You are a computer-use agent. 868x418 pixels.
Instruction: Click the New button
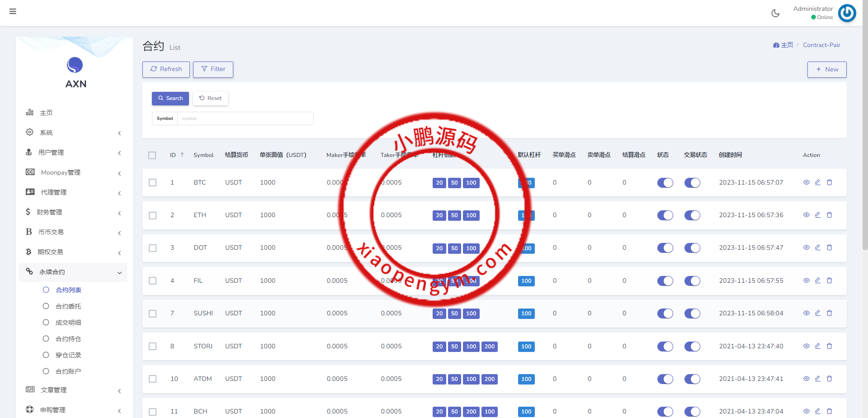click(x=826, y=69)
